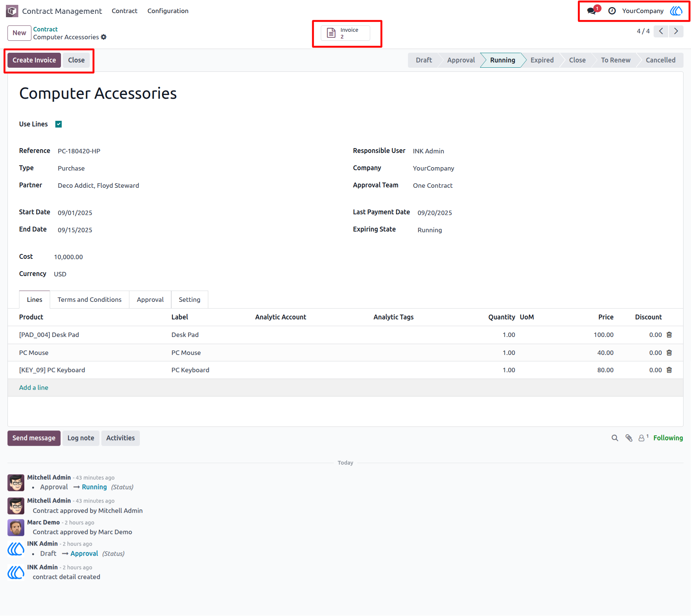691x616 pixels.
Task: Click Add a line link
Action: 34,387
